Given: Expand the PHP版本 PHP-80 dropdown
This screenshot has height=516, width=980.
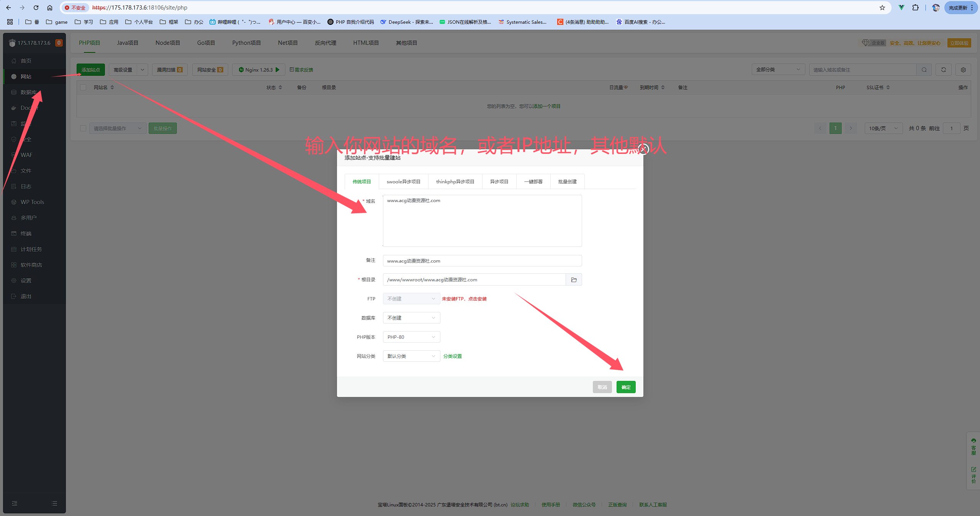Looking at the screenshot, I should [411, 337].
